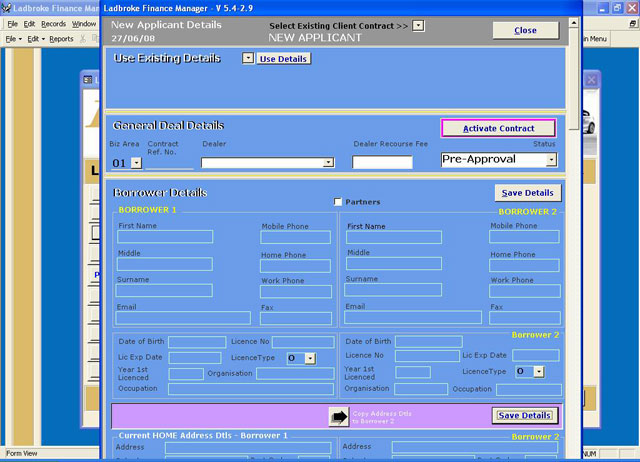The width and height of the screenshot is (640, 462).
Task: Open the Dealer combo box
Action: (328, 163)
